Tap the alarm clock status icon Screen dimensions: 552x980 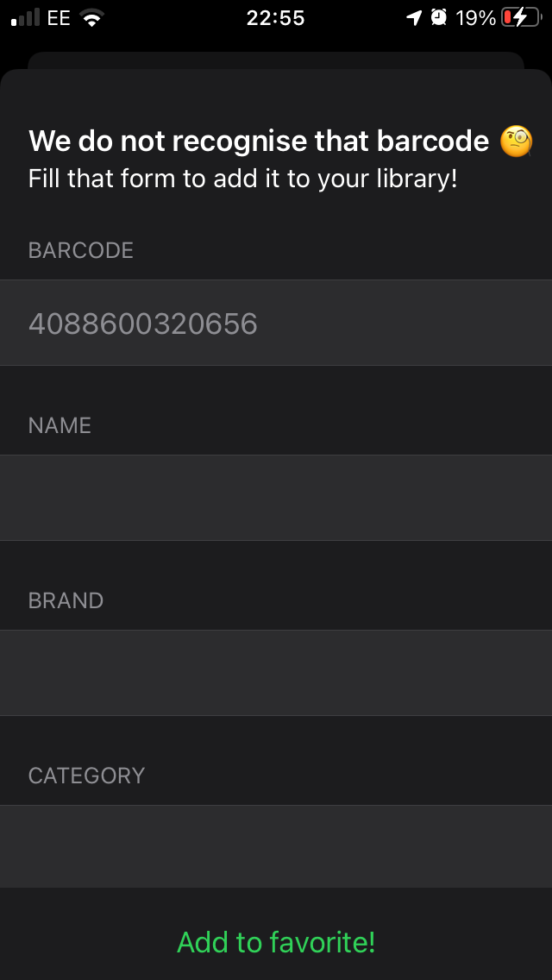(x=438, y=16)
